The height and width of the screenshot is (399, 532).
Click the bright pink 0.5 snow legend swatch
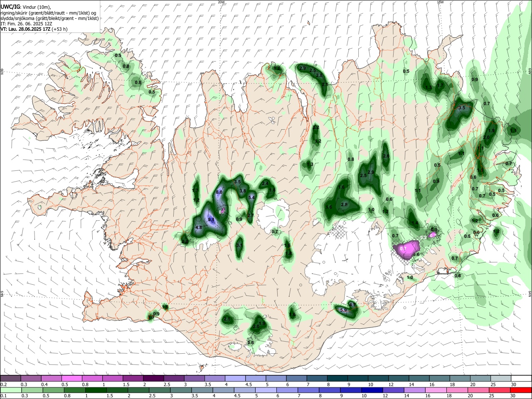[71, 379]
